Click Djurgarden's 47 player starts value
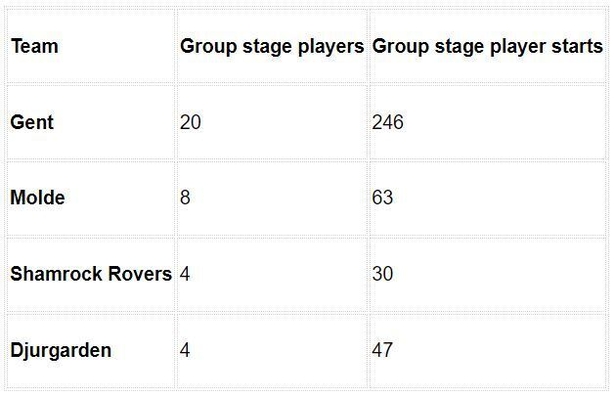The image size is (614, 397). [382, 350]
